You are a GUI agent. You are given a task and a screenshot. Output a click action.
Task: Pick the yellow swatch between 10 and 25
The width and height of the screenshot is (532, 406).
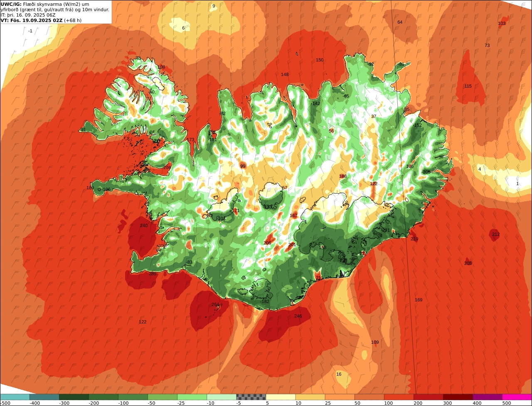(x=310, y=397)
